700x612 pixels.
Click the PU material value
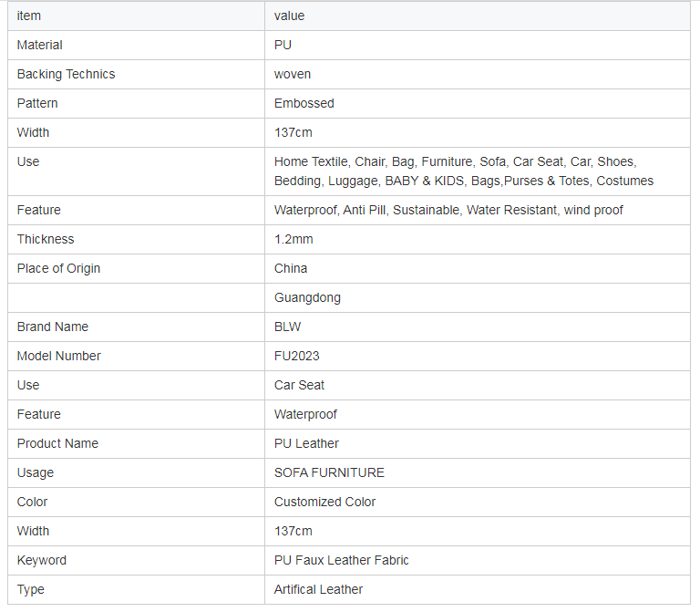[283, 45]
